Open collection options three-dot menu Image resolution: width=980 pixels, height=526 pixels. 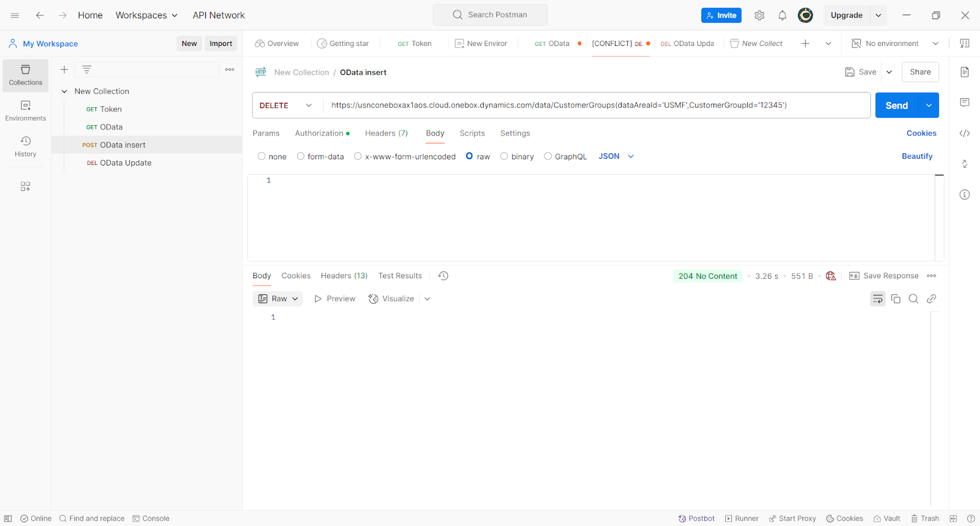230,69
